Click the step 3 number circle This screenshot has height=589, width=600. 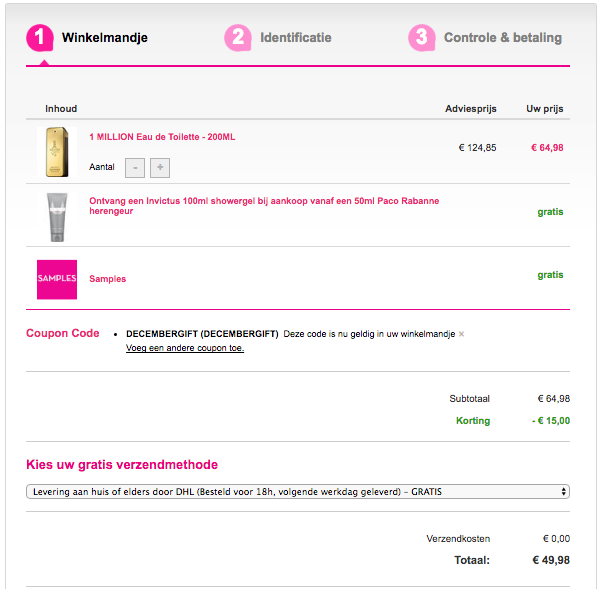click(x=421, y=38)
